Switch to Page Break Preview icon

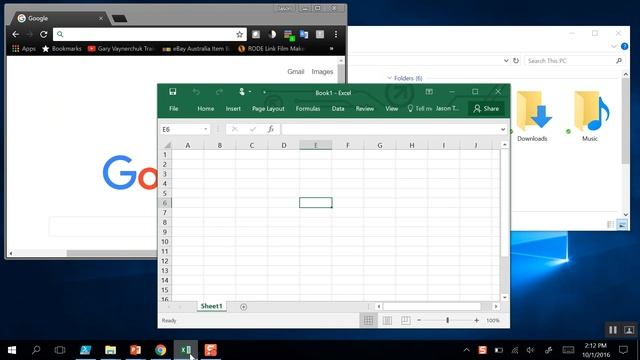[x=405, y=320]
